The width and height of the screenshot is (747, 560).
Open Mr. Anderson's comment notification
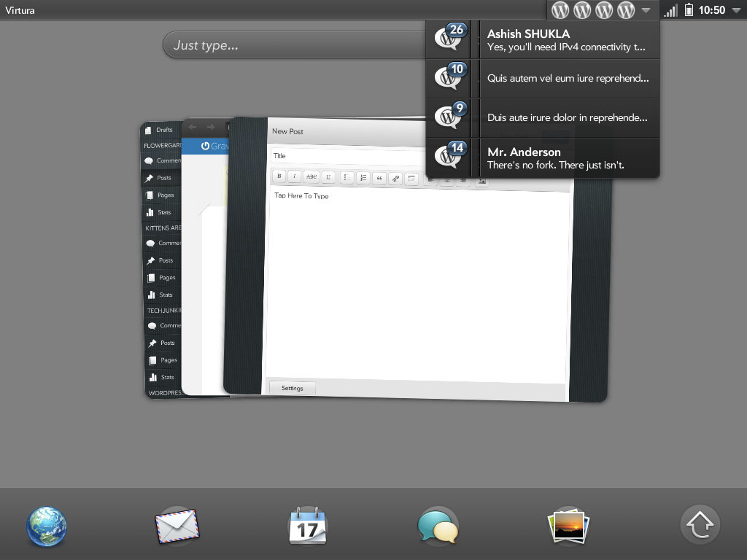pos(543,158)
